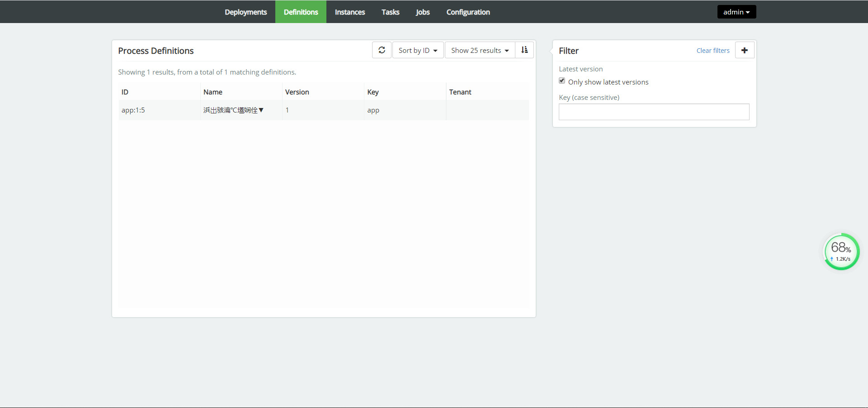Click the definition name cell in app row
The width and height of the screenshot is (868, 408).
[241, 110]
